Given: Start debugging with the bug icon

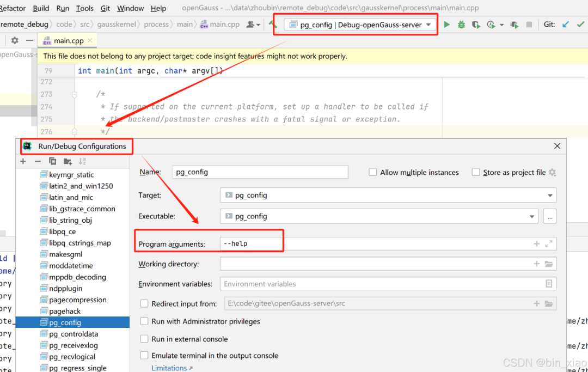Looking at the screenshot, I should (461, 25).
